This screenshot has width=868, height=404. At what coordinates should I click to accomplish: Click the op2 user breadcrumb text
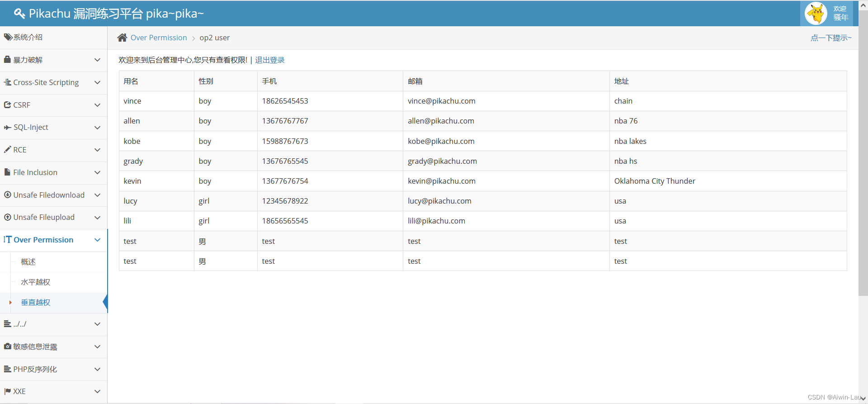coord(214,38)
